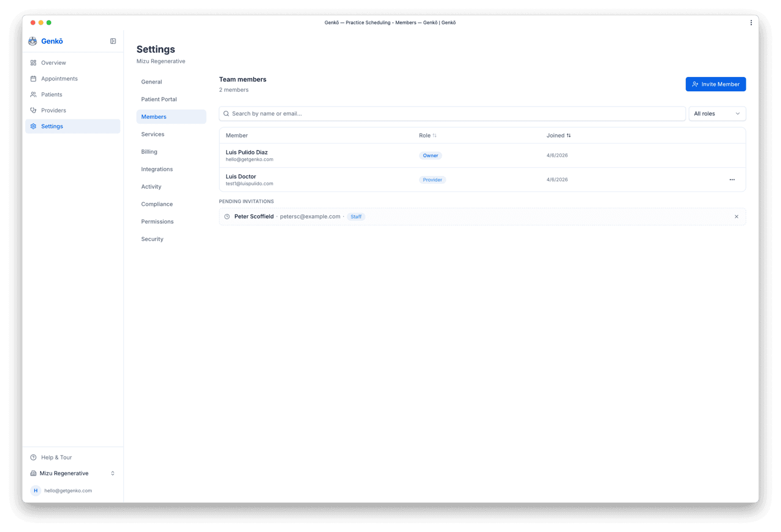Viewport: 781px width, 532px height.
Task: Click the hello@getgenko.com account avatar
Action: [x=36, y=490]
